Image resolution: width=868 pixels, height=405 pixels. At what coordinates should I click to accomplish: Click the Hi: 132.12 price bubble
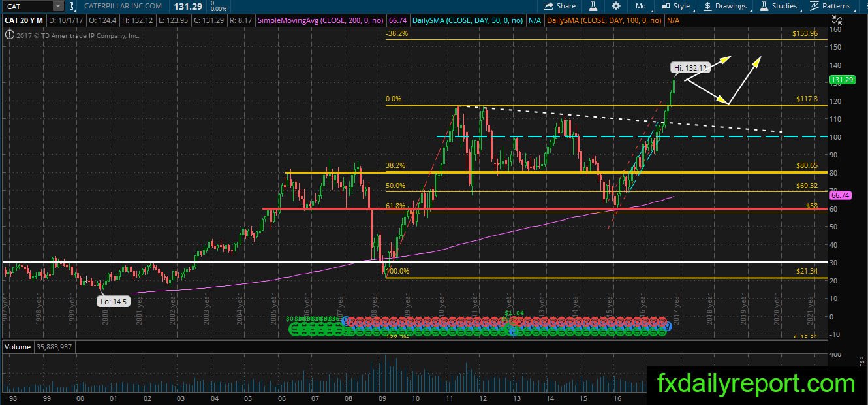pos(689,67)
